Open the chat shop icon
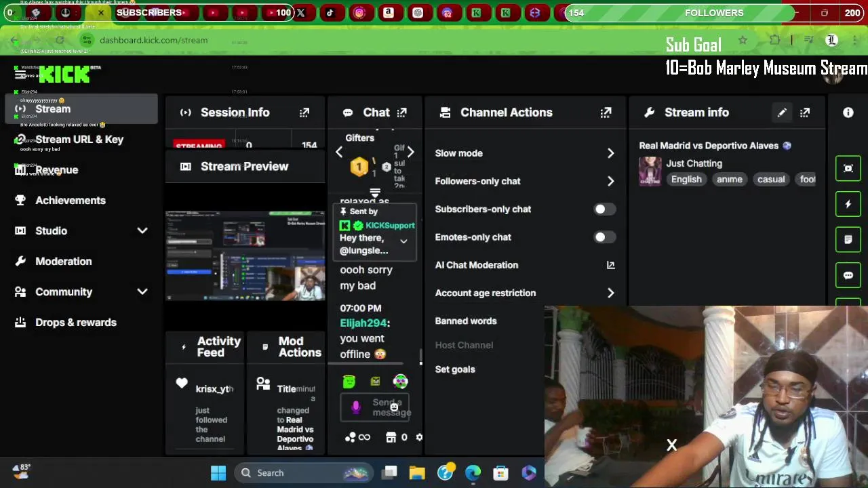The width and height of the screenshot is (868, 488). tap(391, 437)
